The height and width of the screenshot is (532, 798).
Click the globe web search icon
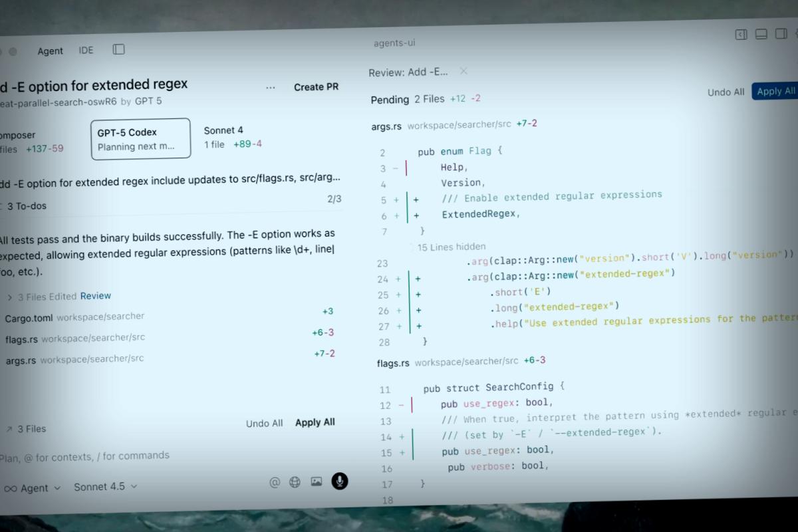[x=295, y=483]
